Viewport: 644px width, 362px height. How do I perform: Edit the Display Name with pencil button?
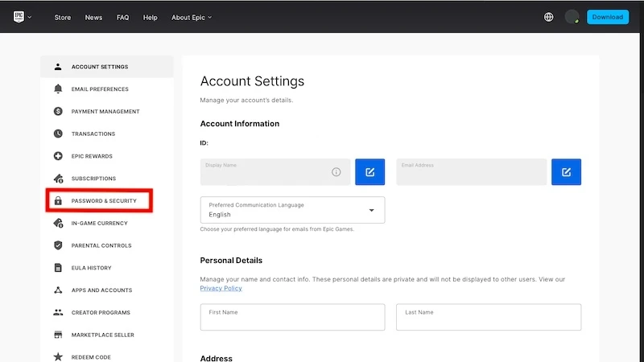[370, 172]
